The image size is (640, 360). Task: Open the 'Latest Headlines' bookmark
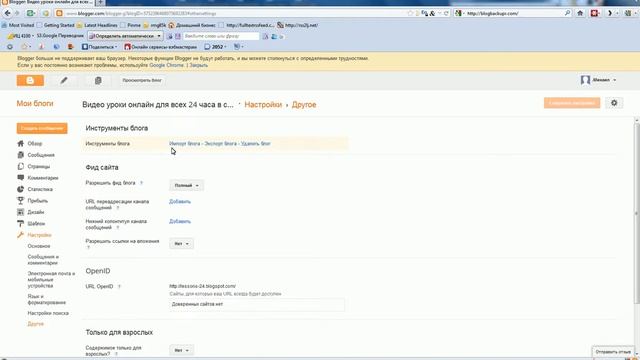coord(97,25)
